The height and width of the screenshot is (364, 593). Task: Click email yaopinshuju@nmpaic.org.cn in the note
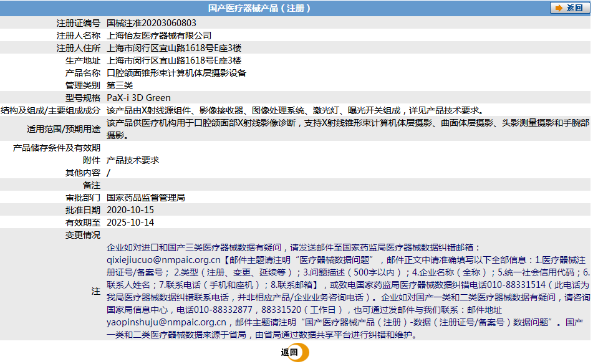166,322
